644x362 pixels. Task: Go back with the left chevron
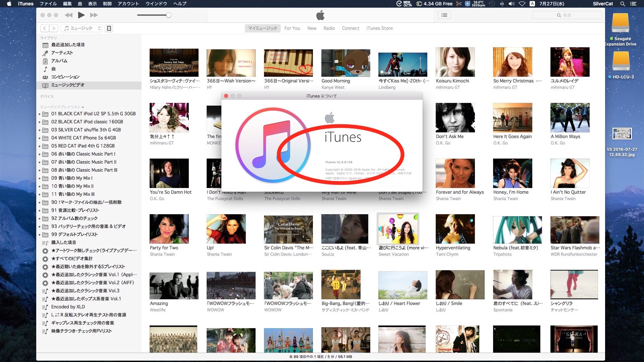pos(45,28)
